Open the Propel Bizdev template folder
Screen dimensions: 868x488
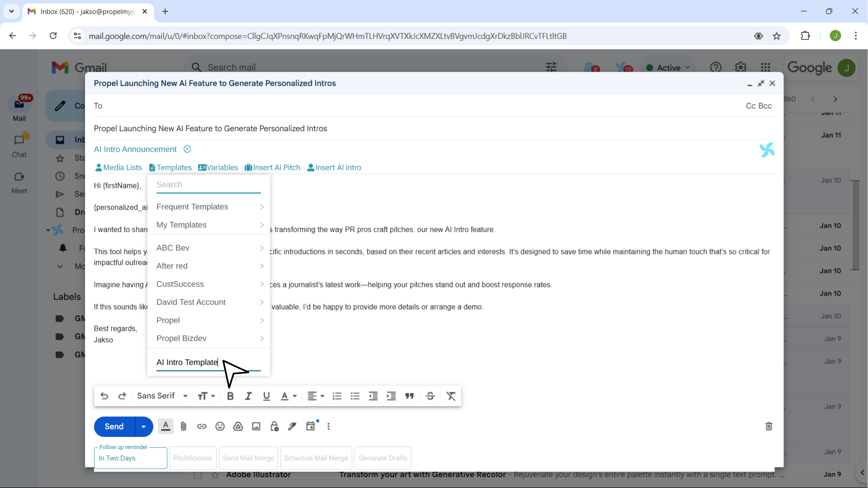209,338
